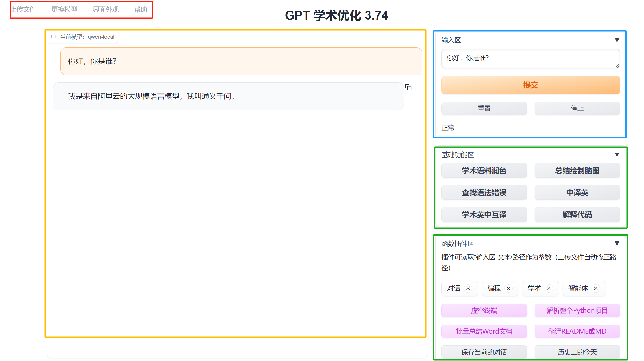
Task: Open the 帮助 menu
Action: tap(140, 10)
